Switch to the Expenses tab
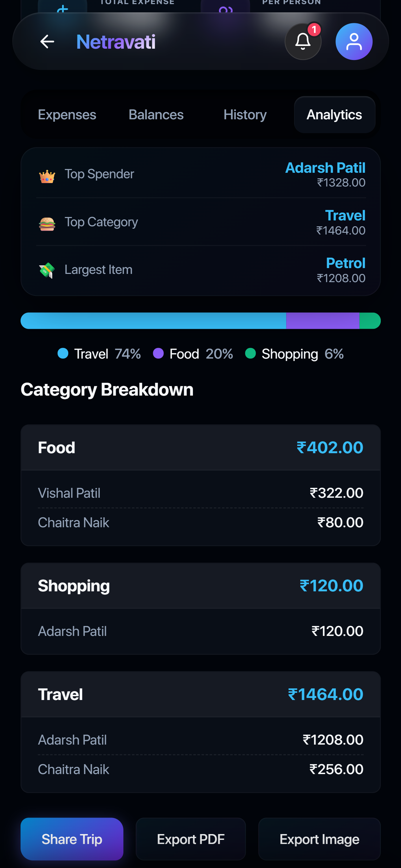Viewport: 401px width, 868px height. coord(67,114)
